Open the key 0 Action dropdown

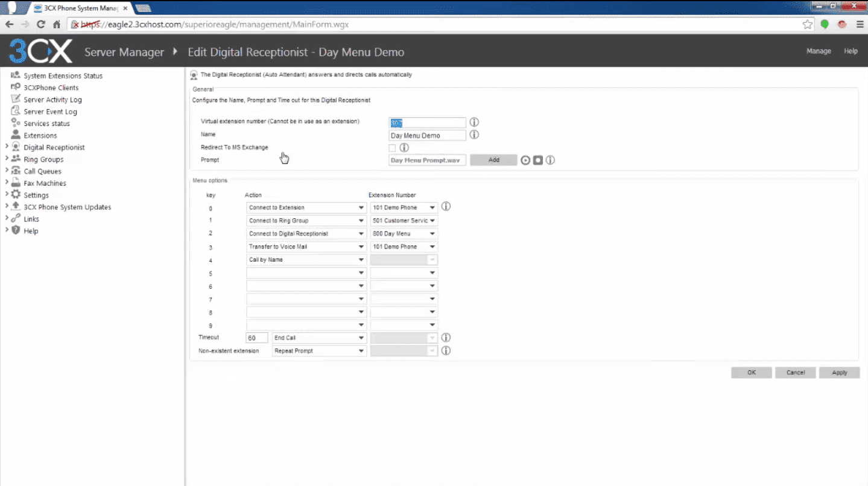coord(306,207)
